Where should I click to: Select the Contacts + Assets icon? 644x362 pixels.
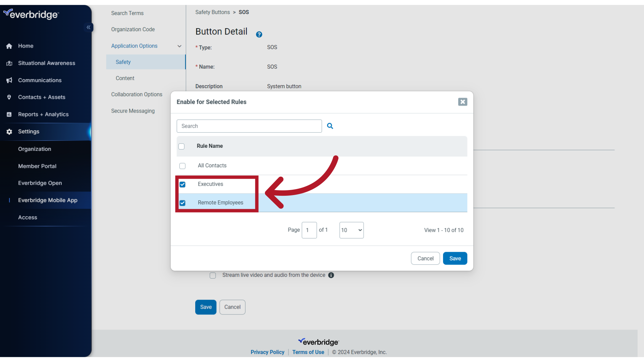[9, 97]
